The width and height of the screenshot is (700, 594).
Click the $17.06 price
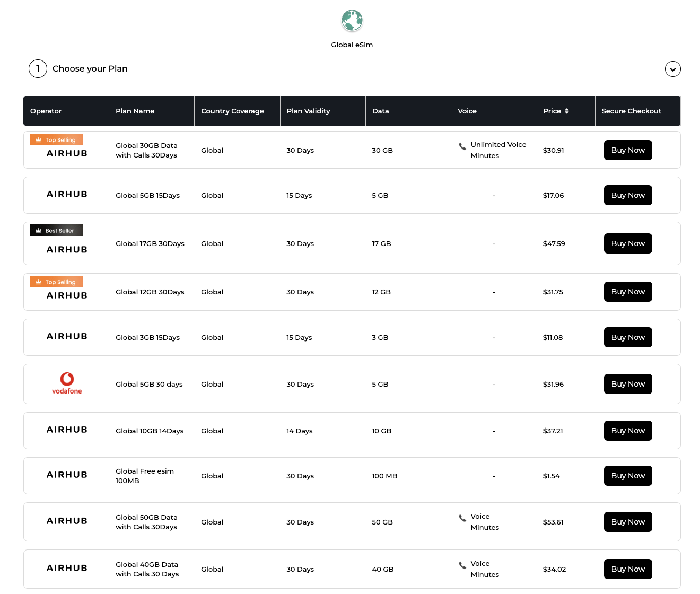554,195
